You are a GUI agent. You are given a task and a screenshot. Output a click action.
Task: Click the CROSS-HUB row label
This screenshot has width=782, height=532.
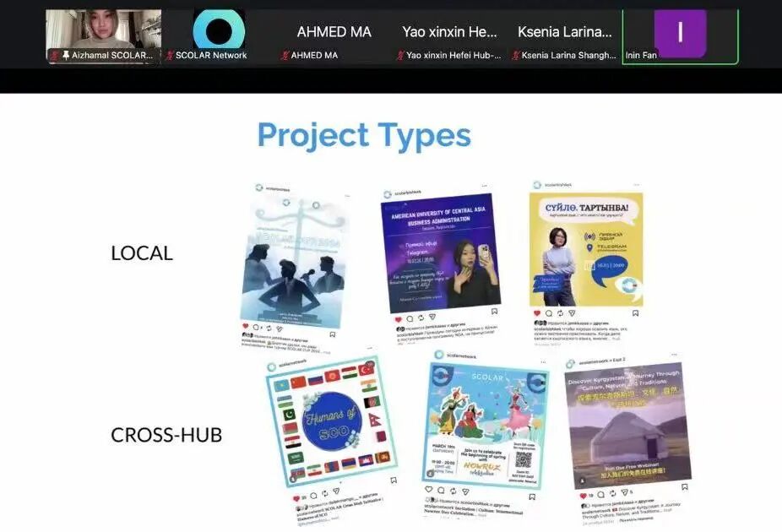[x=166, y=435]
